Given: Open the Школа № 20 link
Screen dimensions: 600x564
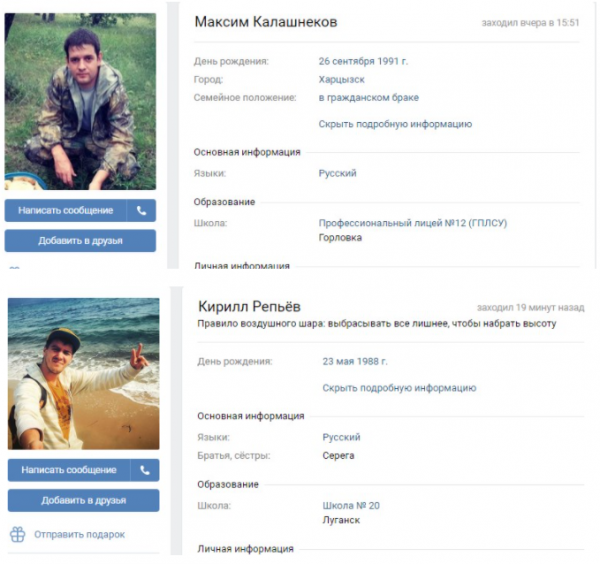Looking at the screenshot, I should 351,506.
